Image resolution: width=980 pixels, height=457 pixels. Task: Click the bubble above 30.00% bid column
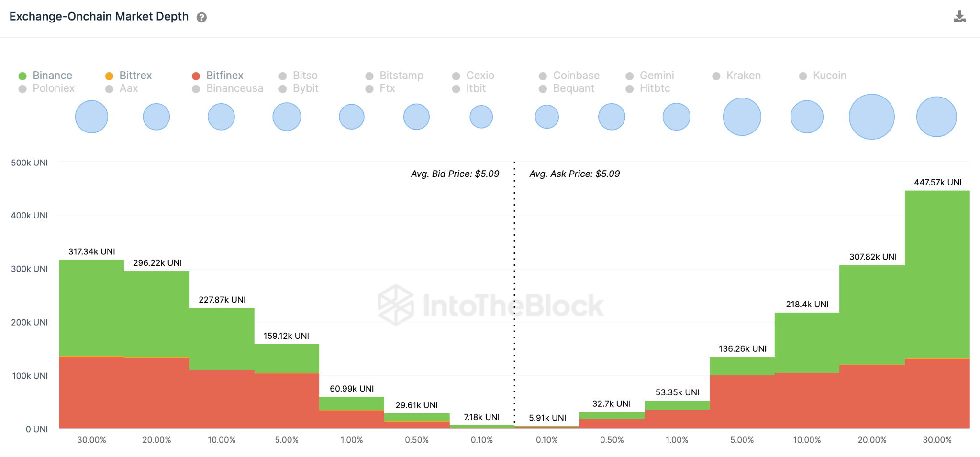pos(91,117)
